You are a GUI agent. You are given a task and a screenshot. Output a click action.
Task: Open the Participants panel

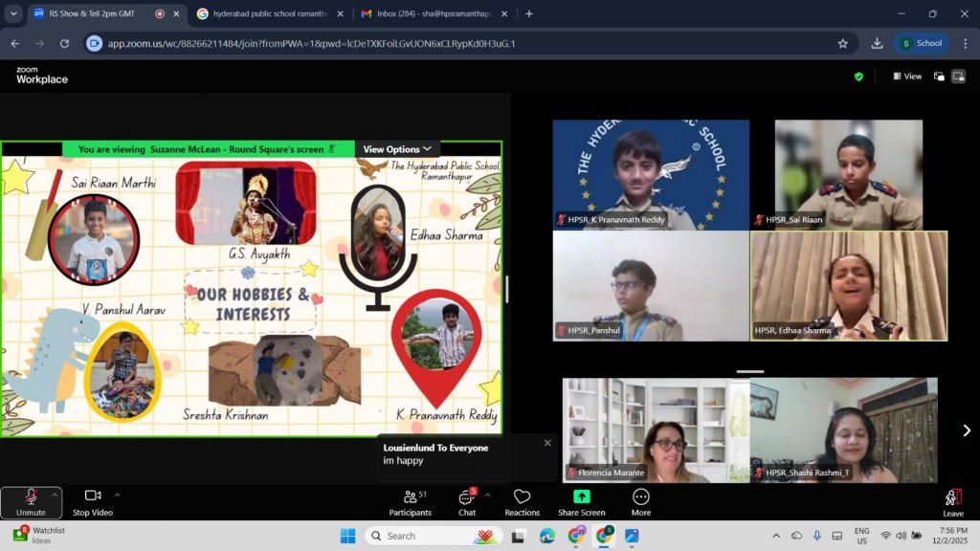click(410, 501)
